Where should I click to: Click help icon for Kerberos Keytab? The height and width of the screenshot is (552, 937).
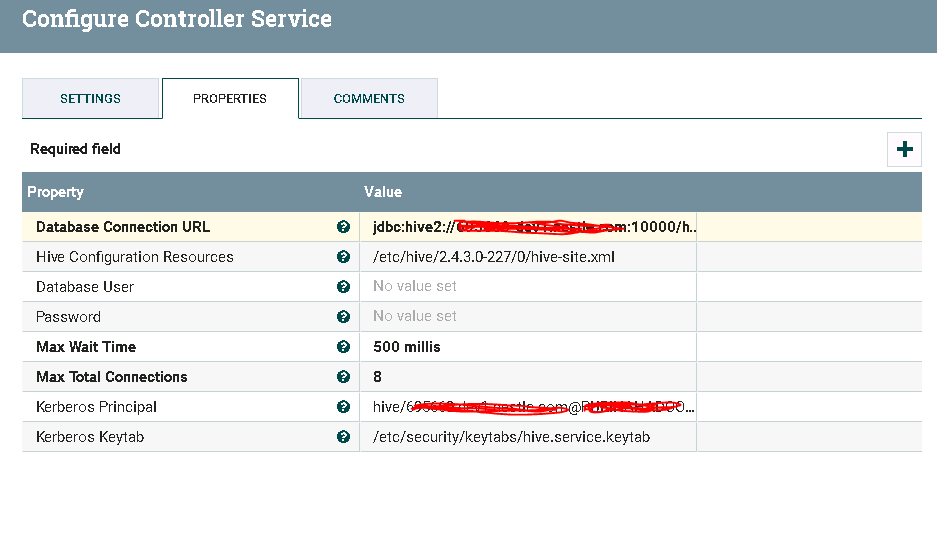pyautogui.click(x=343, y=437)
